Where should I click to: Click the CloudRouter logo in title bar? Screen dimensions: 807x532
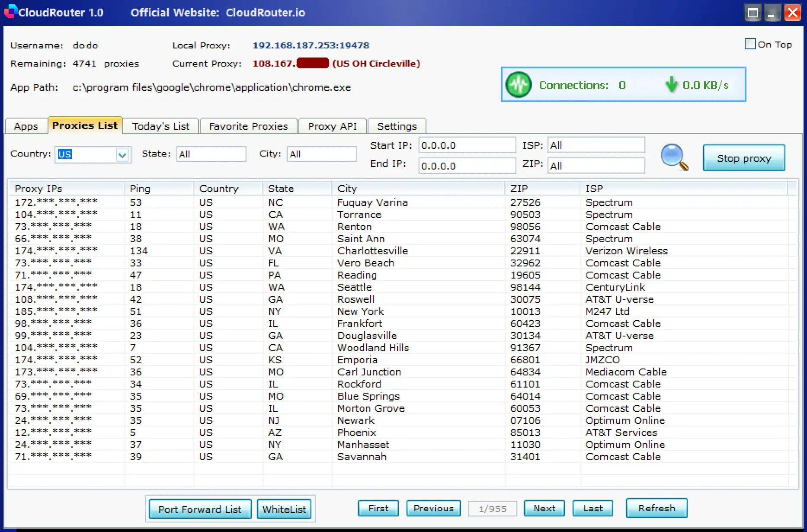click(x=10, y=12)
